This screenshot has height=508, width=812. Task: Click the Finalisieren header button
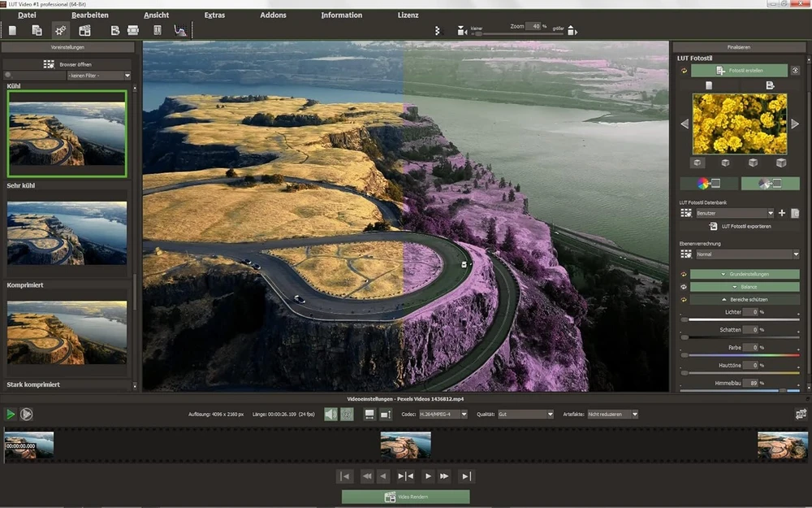pos(739,47)
